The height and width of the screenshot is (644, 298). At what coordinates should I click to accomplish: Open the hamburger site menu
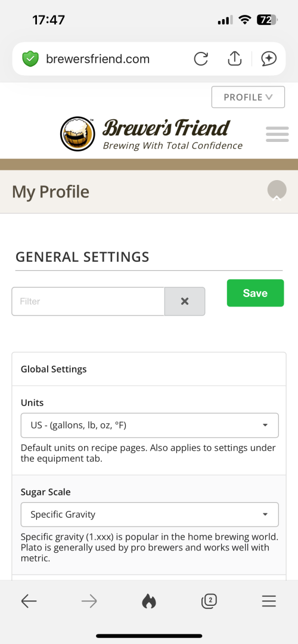tap(277, 134)
